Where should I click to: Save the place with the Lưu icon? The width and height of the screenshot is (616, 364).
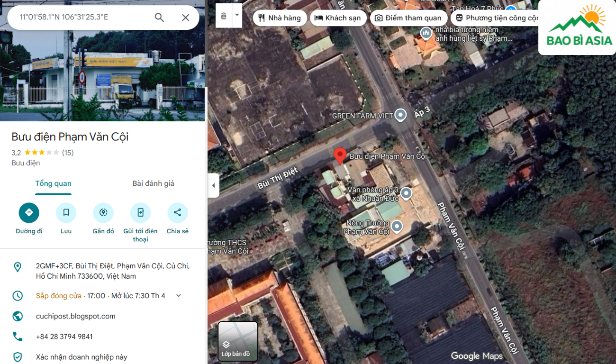click(x=66, y=213)
